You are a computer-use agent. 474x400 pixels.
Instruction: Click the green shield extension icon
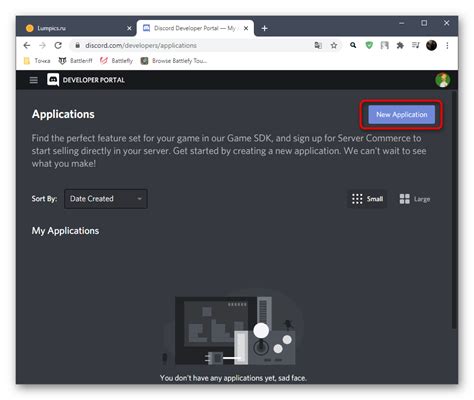pos(369,45)
